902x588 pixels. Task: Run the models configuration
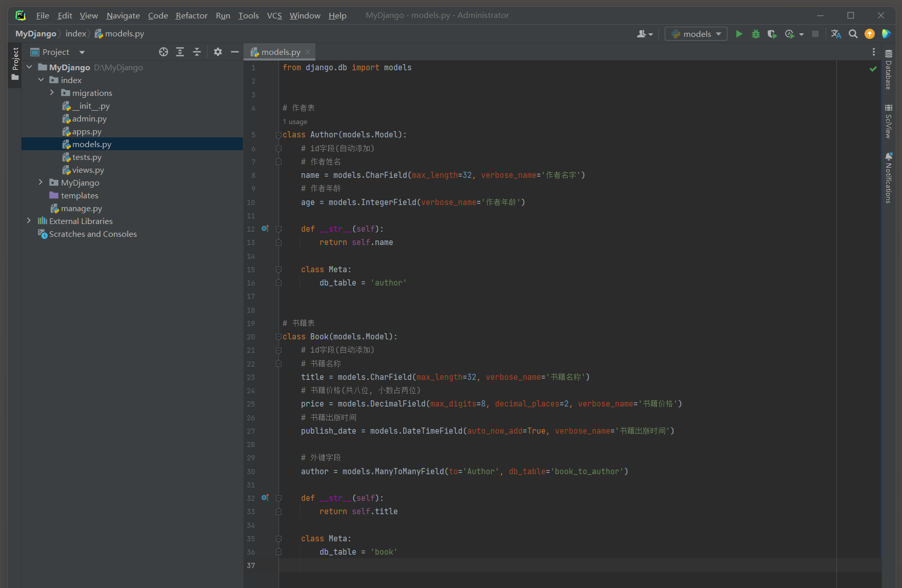pyautogui.click(x=739, y=34)
